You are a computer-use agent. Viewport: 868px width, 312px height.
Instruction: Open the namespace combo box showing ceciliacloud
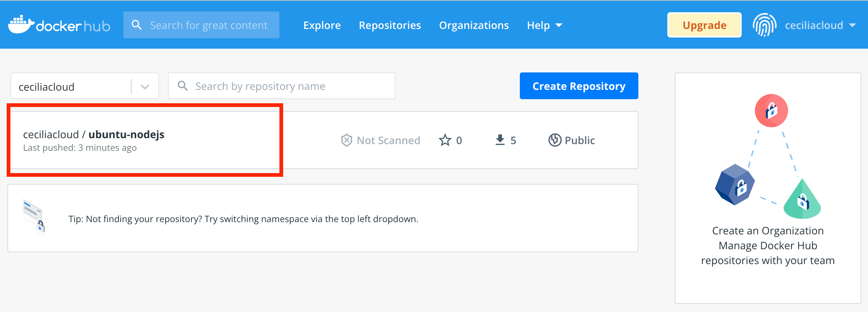(85, 86)
